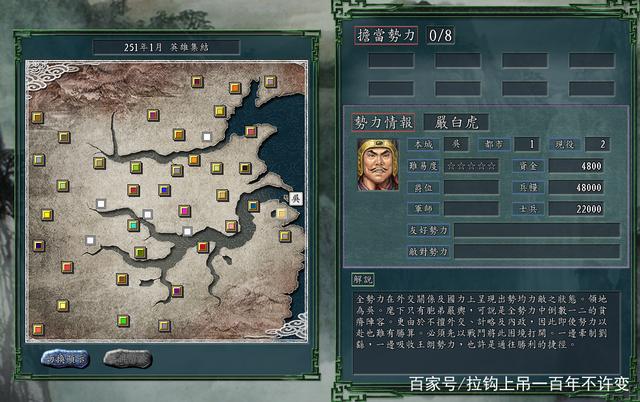Image resolution: width=640 pixels, height=402 pixels.
Task: Click the 嚴白虎 ruler portrait
Action: point(378,165)
